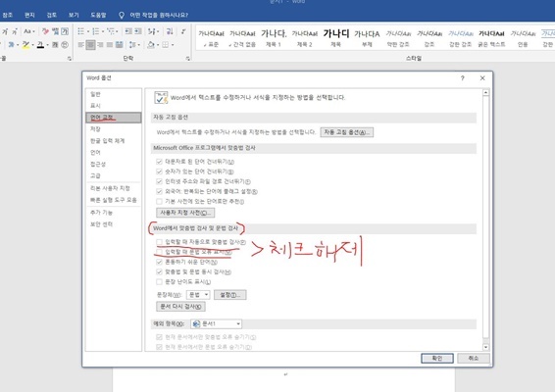The image size is (555, 392).
Task: Toggle 인터넷 주소와 파일 경로 건너뛰기 checkbox
Action: tap(159, 181)
